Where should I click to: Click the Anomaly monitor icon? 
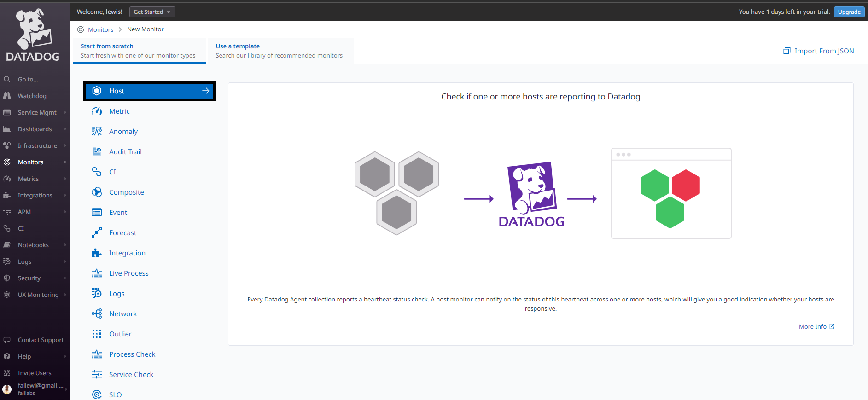point(97,131)
